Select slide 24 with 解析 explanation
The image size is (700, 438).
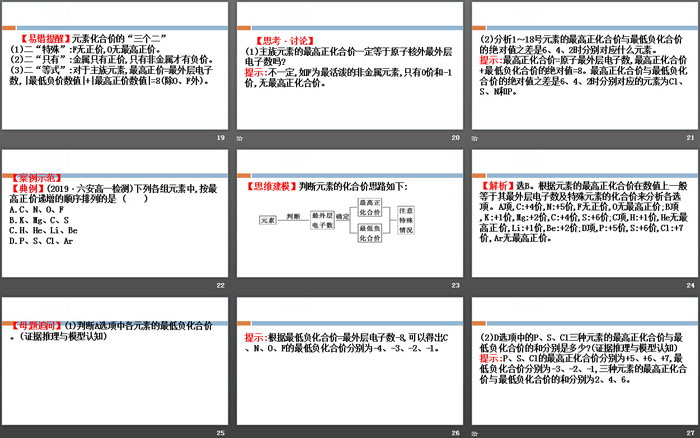(x=584, y=213)
